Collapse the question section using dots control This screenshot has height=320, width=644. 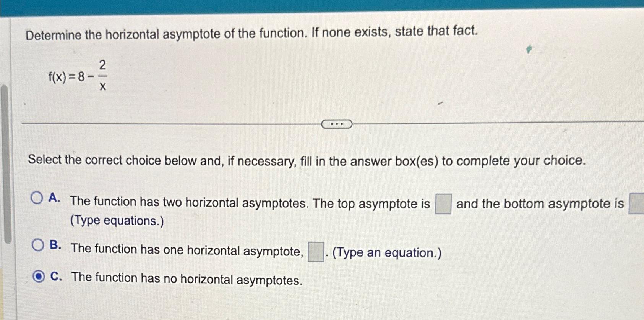[x=337, y=123]
